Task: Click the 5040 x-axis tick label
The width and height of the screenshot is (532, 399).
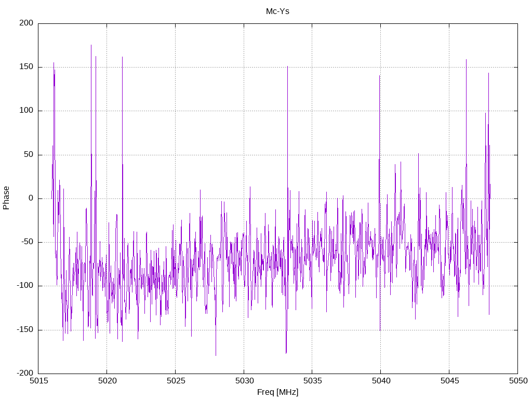Action: pos(381,381)
